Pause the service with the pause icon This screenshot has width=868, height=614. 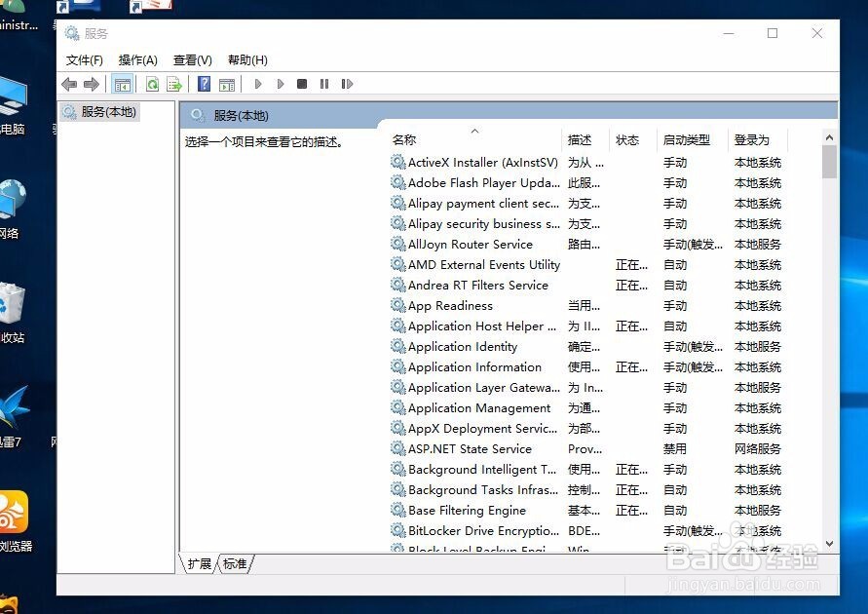coord(325,84)
